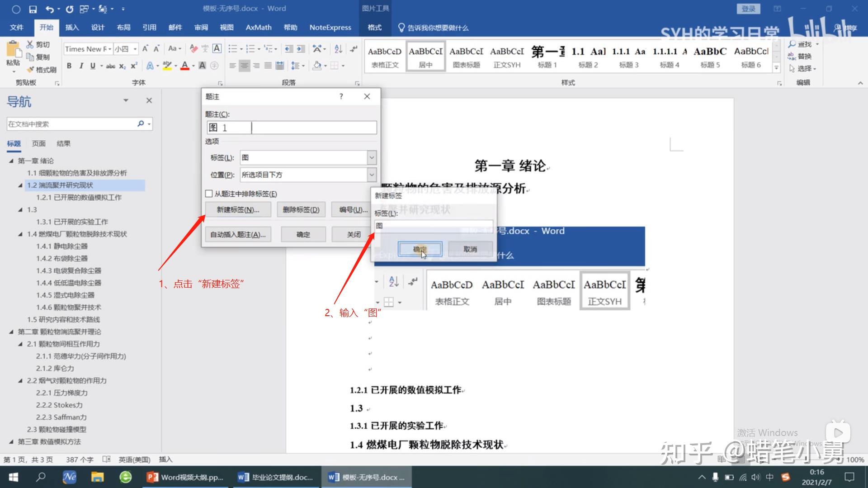The height and width of the screenshot is (488, 868).
Task: Click the Justify alignment icon
Action: [x=268, y=66]
